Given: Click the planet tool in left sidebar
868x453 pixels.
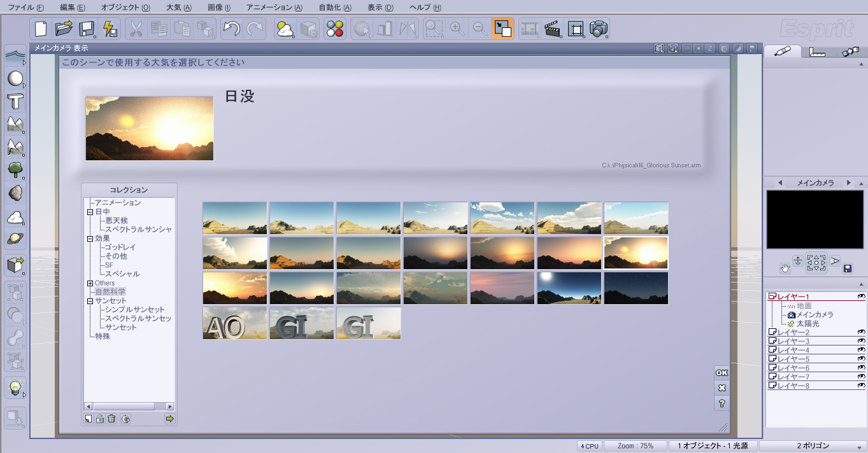Looking at the screenshot, I should 15,239.
